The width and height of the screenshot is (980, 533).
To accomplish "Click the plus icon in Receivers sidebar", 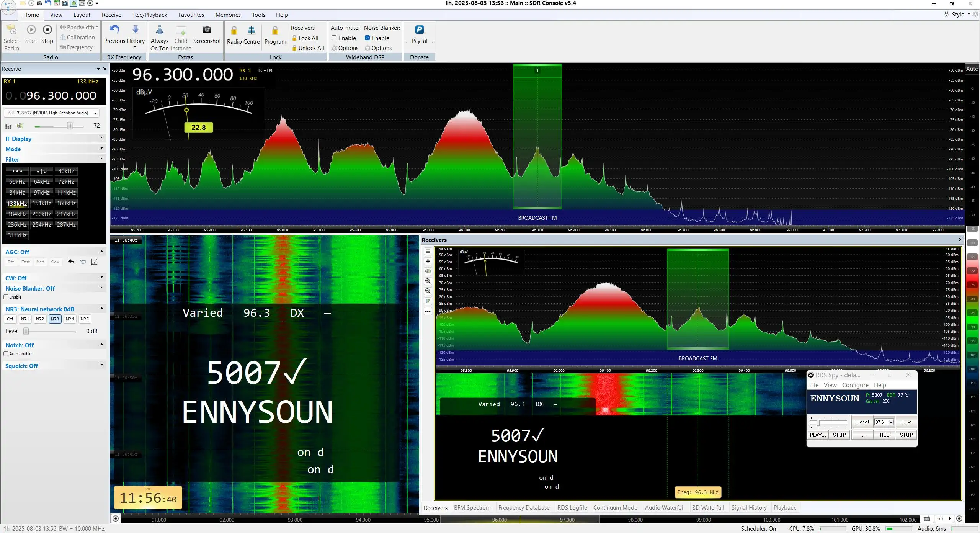I will (x=428, y=261).
